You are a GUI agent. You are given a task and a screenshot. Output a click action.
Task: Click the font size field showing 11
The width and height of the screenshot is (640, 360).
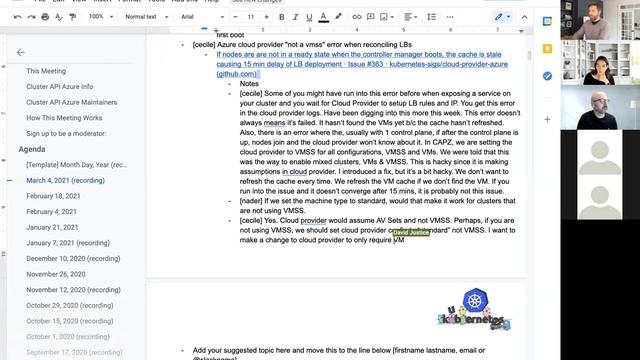tap(251, 17)
